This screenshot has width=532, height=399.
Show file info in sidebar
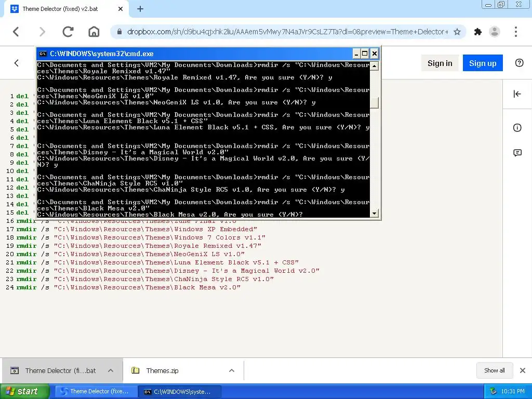517,128
